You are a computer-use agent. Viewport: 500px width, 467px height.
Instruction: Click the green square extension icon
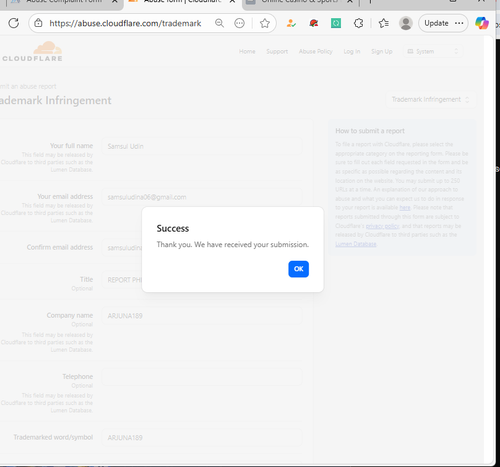click(x=336, y=23)
